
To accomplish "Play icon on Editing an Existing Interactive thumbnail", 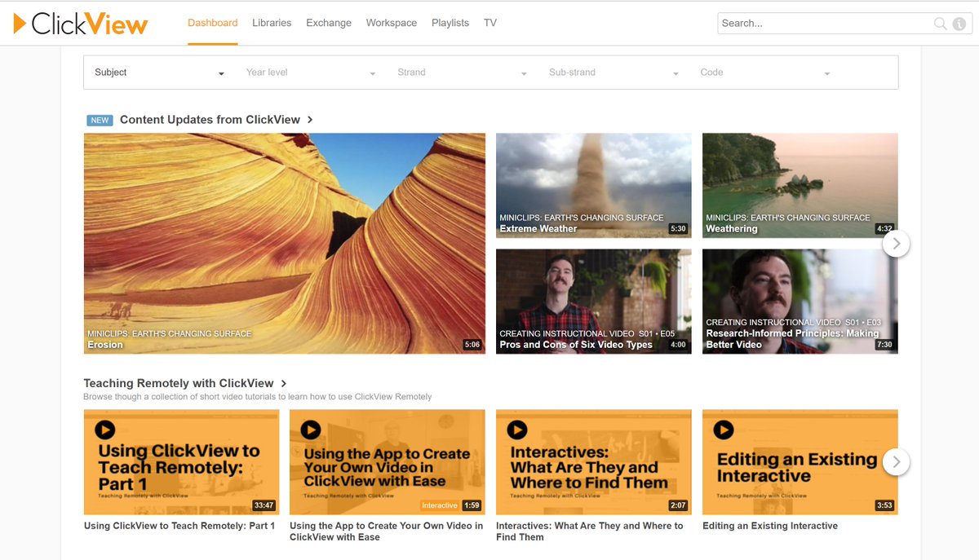I will click(723, 430).
